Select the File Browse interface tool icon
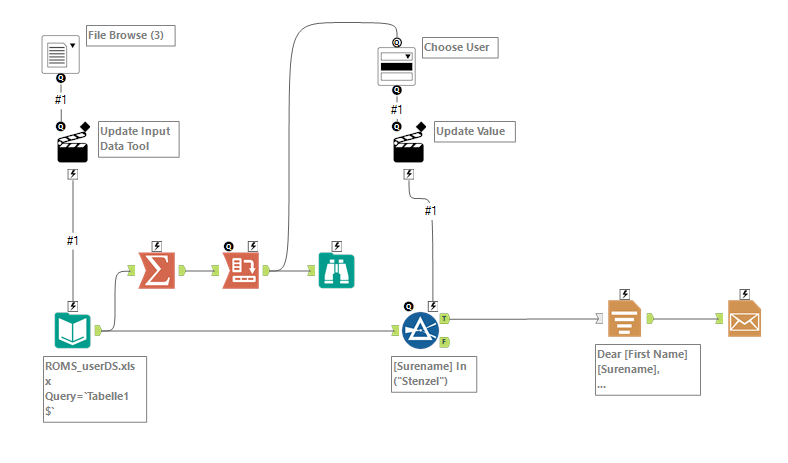788x463 pixels. [60, 54]
